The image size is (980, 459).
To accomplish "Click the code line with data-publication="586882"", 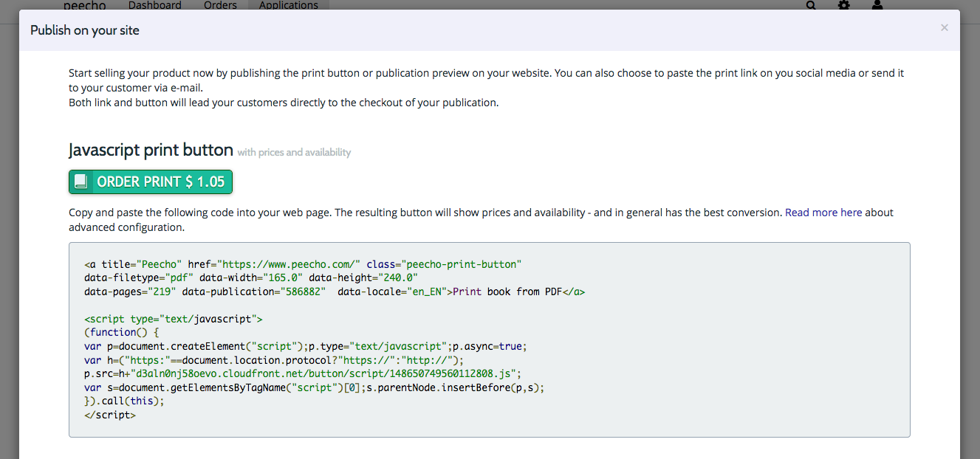I will tap(335, 291).
